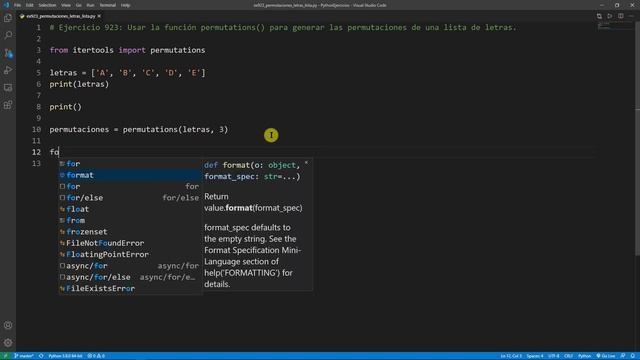This screenshot has height=360, width=640.
Task: Click line number 10 in the gutter
Action: pyautogui.click(x=36, y=129)
